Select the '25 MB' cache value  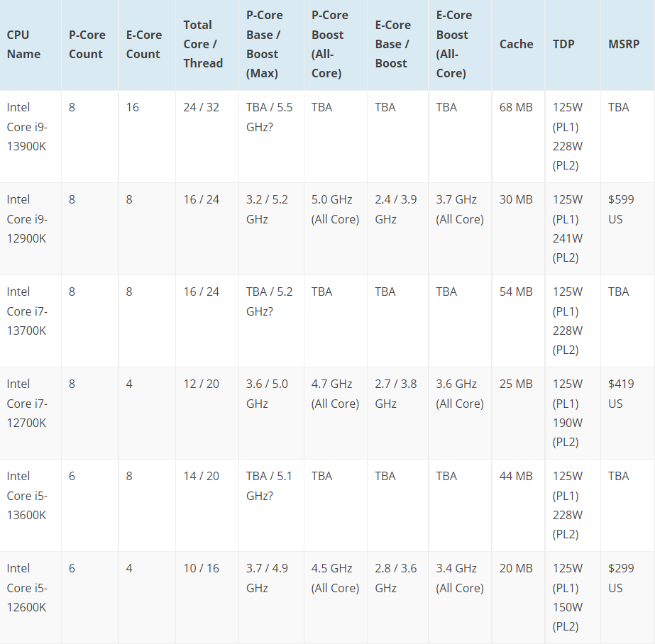(516, 384)
